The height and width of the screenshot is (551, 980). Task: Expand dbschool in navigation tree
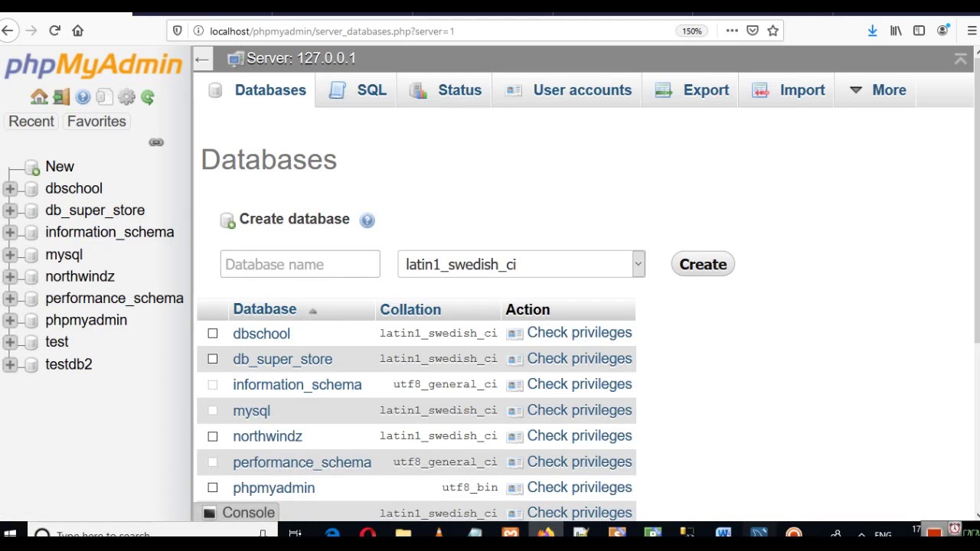click(x=10, y=188)
